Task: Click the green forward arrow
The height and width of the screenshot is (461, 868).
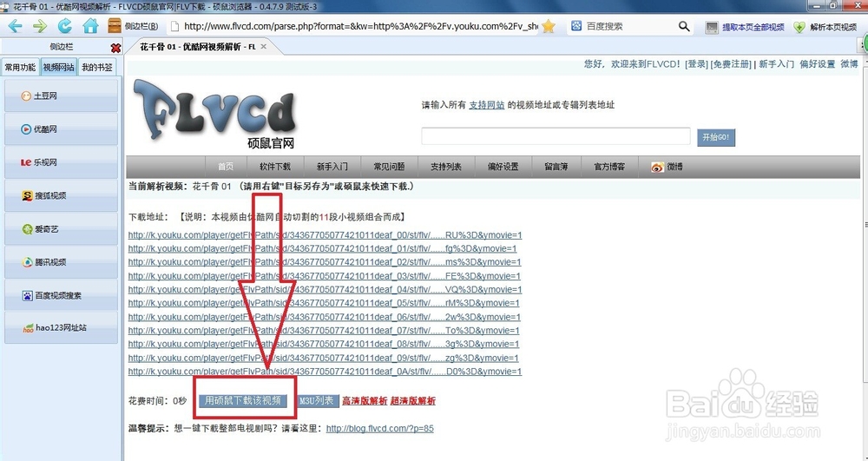Action: tap(40, 26)
